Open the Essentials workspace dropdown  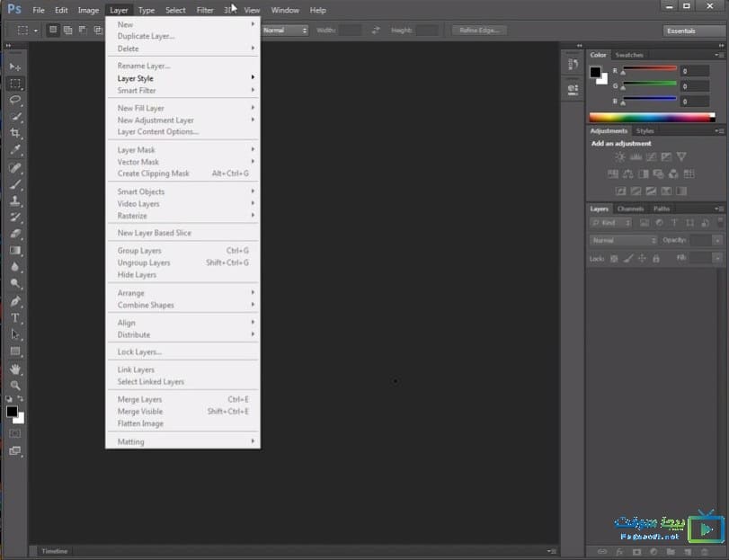(x=693, y=31)
